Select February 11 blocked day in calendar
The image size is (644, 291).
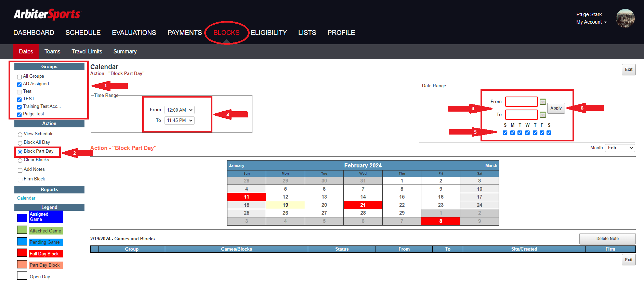(x=247, y=197)
